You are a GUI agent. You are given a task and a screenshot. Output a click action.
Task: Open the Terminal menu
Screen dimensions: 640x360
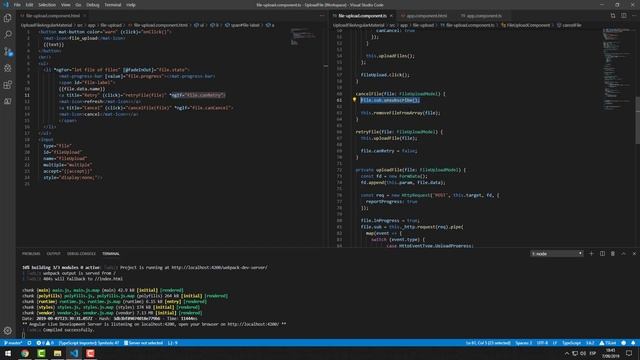[x=113, y=5]
